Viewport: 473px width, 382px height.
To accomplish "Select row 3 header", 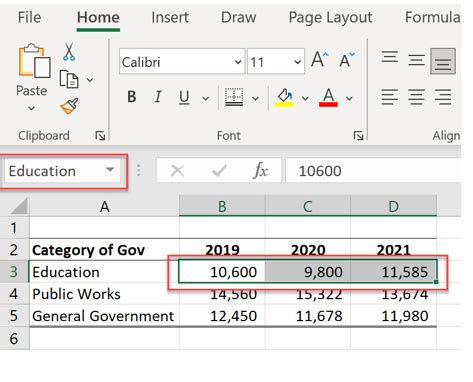I will pyautogui.click(x=14, y=272).
